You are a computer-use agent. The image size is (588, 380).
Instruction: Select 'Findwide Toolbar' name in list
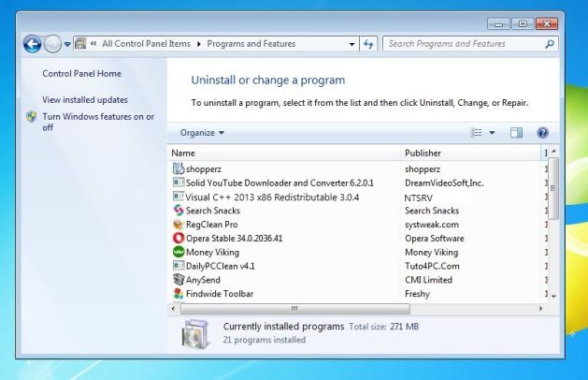220,294
